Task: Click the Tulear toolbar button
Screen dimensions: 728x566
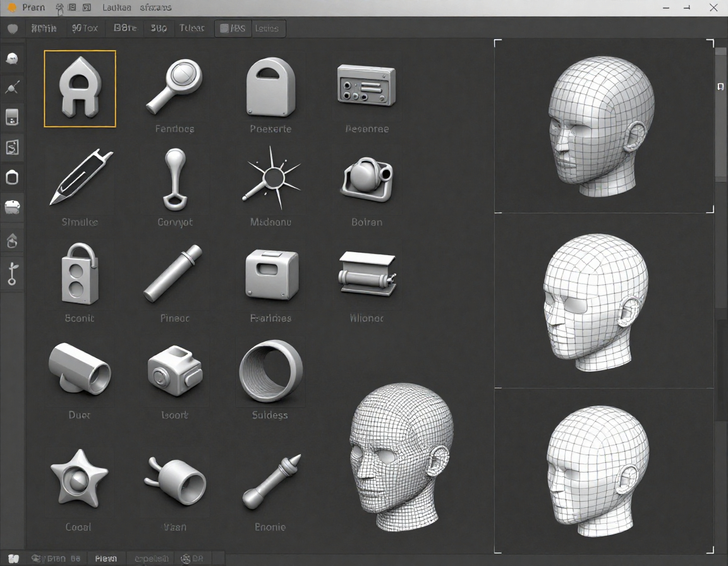Action: (x=192, y=28)
